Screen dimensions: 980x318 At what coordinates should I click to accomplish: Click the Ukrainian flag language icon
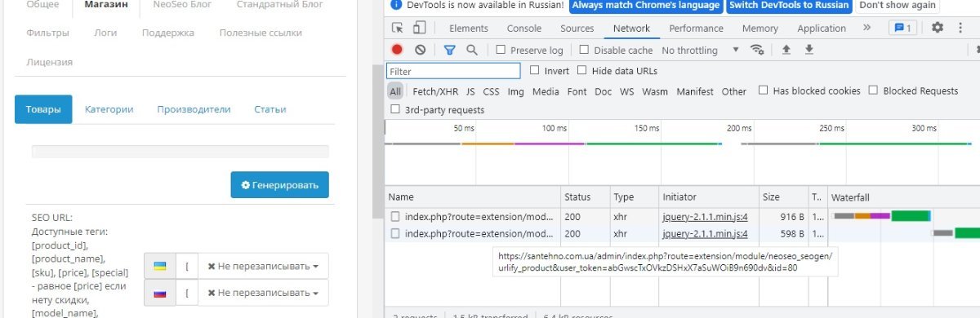pyautogui.click(x=160, y=266)
